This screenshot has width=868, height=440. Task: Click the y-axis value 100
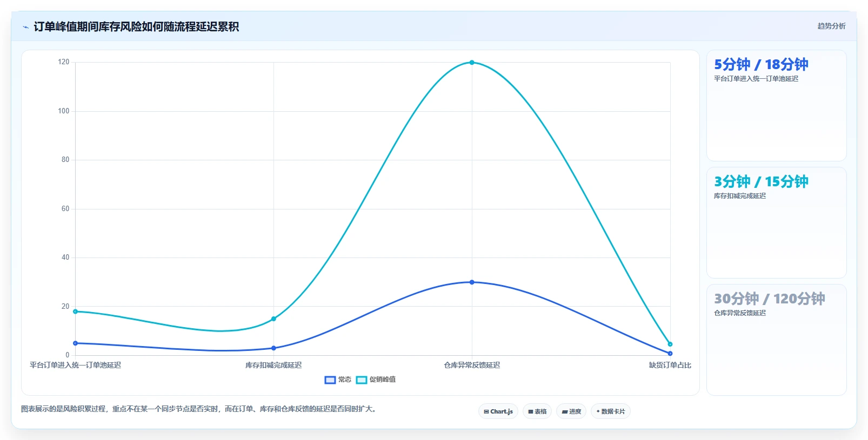point(64,111)
